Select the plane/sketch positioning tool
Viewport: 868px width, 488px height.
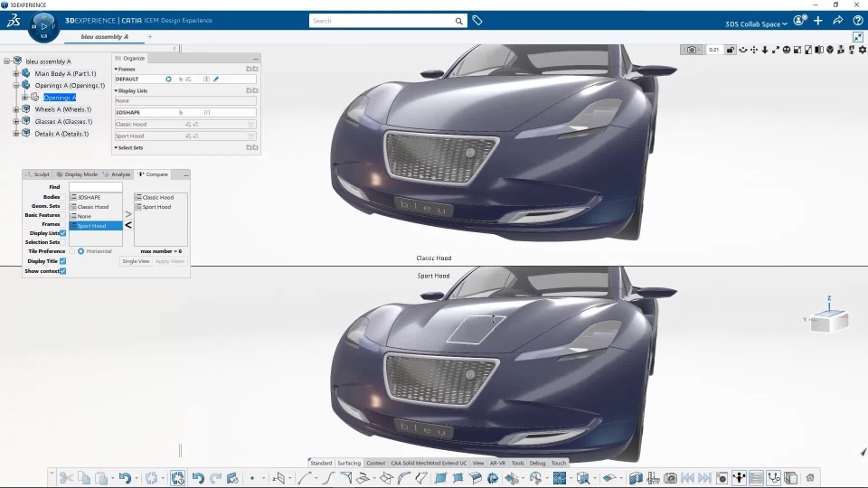point(279,477)
